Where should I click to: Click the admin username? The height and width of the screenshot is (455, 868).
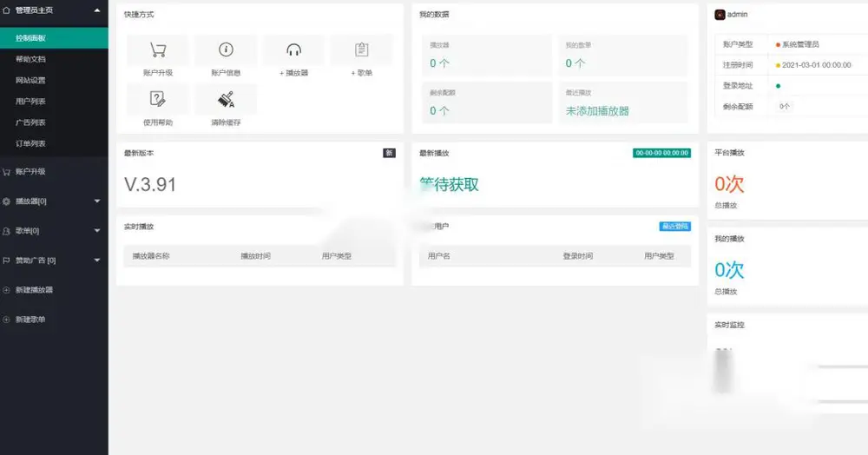click(737, 15)
